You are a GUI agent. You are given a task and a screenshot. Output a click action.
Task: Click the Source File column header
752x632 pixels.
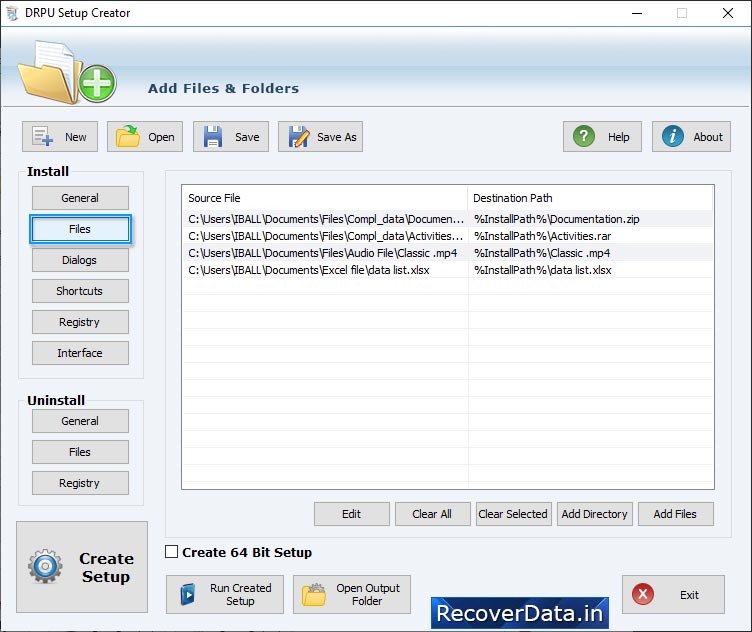[x=325, y=198]
